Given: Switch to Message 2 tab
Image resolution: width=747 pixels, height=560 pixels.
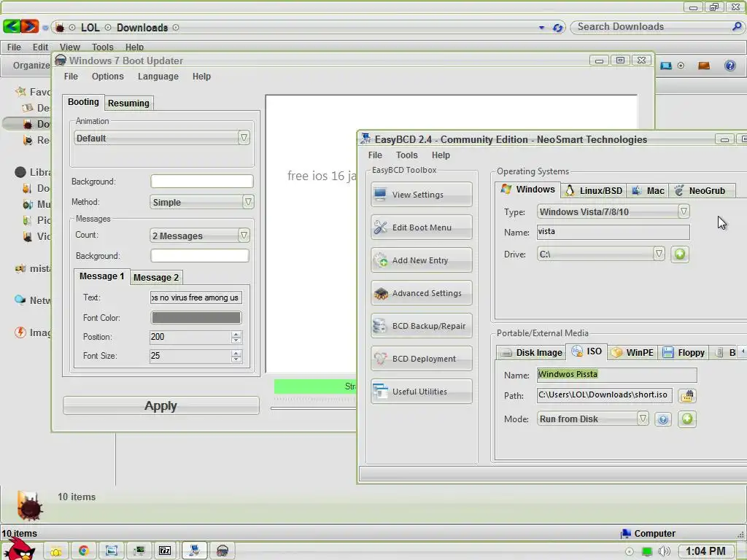Looking at the screenshot, I should click(x=156, y=278).
